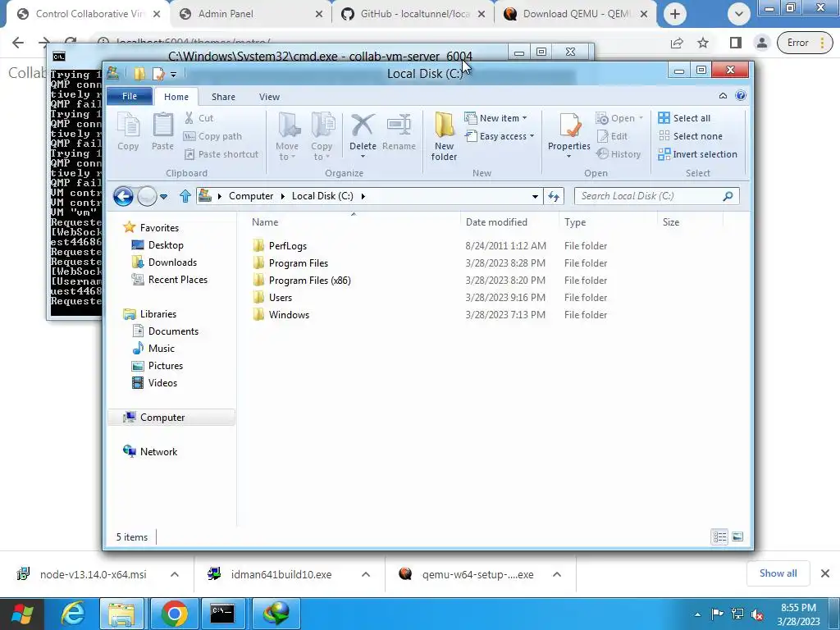This screenshot has width=840, height=630.
Task: Click the Properties icon
Action: click(569, 126)
